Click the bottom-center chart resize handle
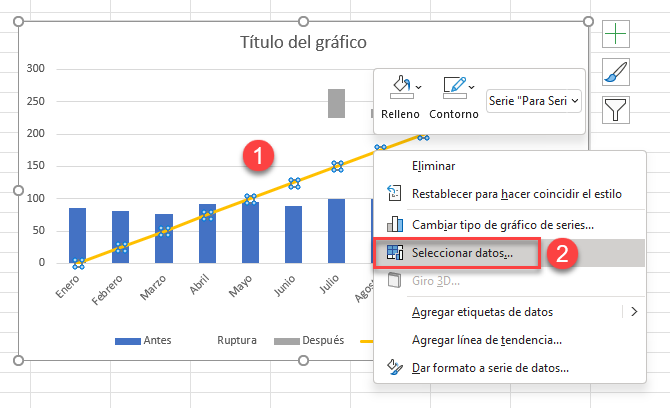Image resolution: width=670 pixels, height=408 pixels. (x=303, y=361)
